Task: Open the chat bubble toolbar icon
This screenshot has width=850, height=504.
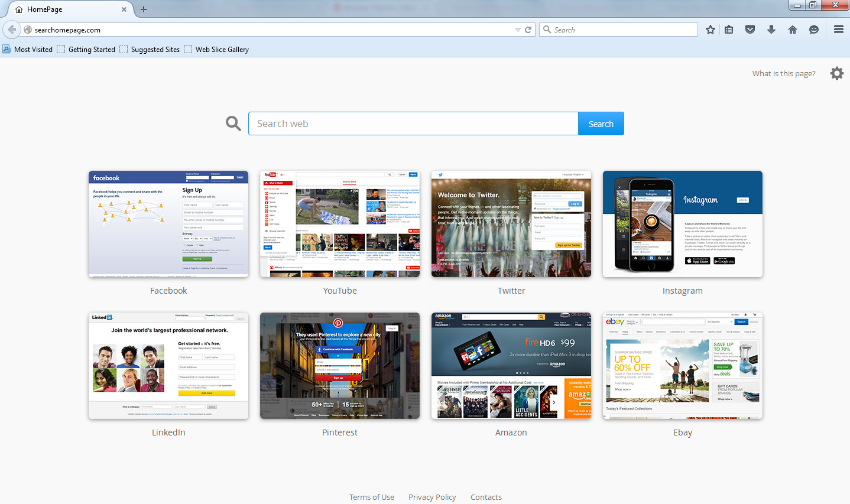Action: (814, 30)
